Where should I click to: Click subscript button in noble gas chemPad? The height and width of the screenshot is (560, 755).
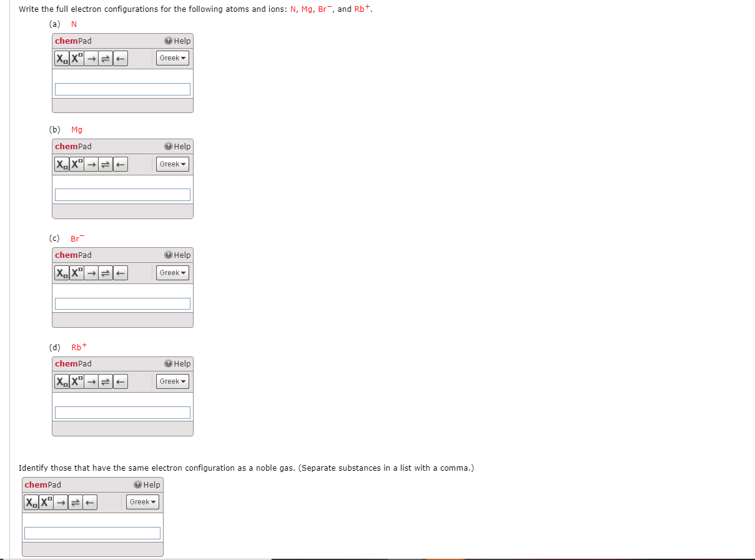(31, 503)
